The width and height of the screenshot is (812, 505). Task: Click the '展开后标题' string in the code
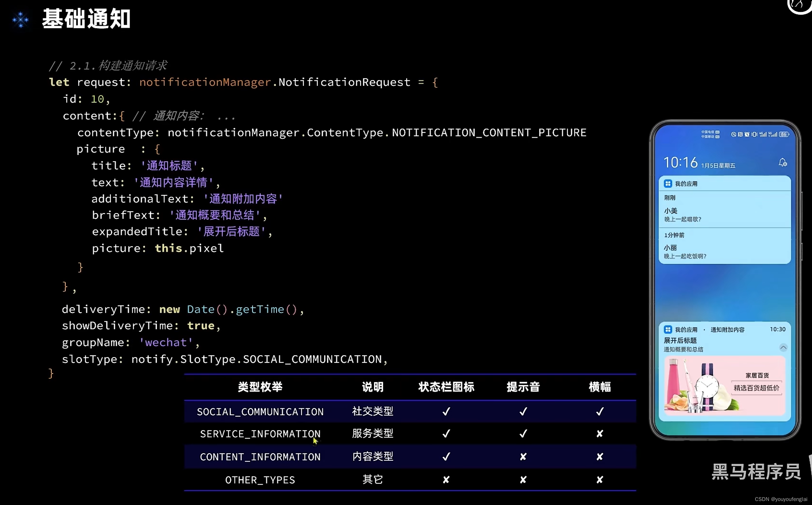pos(231,231)
